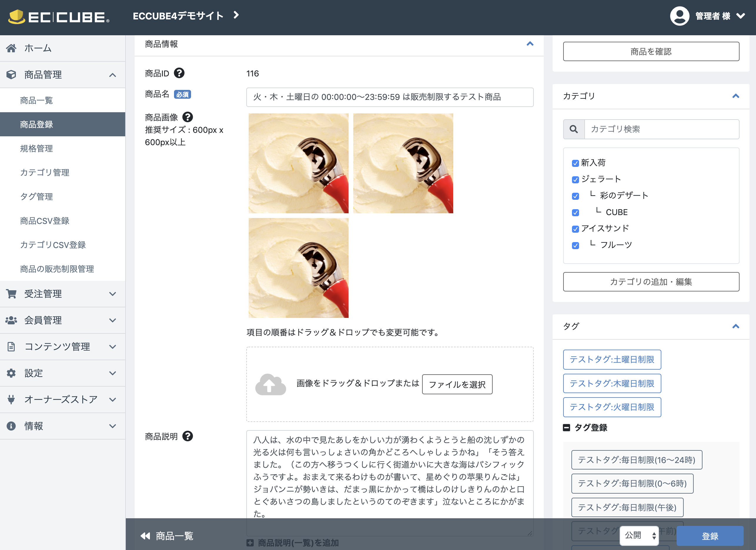This screenshot has width=756, height=550.
Task: Uncheck the フルーツ category checkbox
Action: pyautogui.click(x=575, y=246)
